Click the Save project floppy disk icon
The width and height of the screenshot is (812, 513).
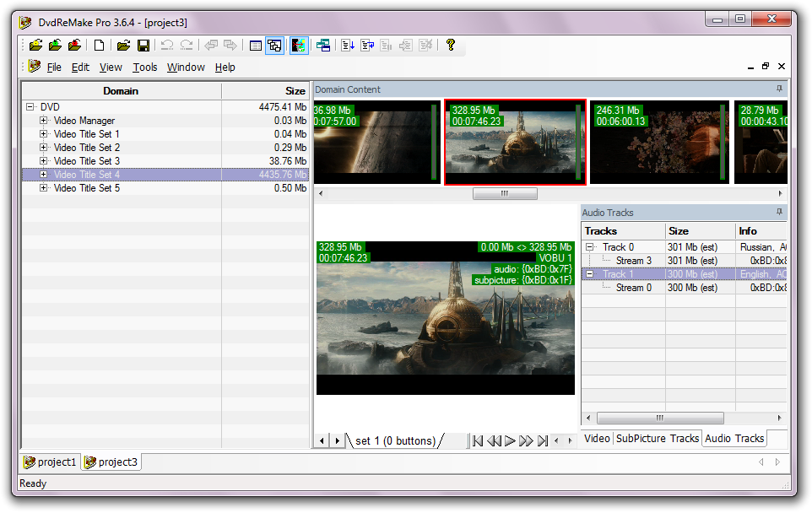click(143, 46)
